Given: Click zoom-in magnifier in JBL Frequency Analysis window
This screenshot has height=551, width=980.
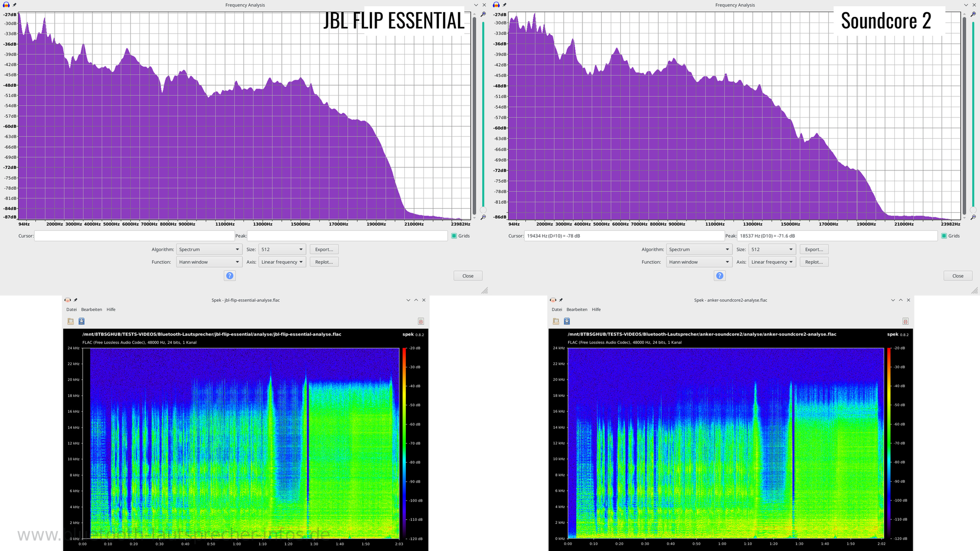Looking at the screenshot, I should click(x=483, y=14).
